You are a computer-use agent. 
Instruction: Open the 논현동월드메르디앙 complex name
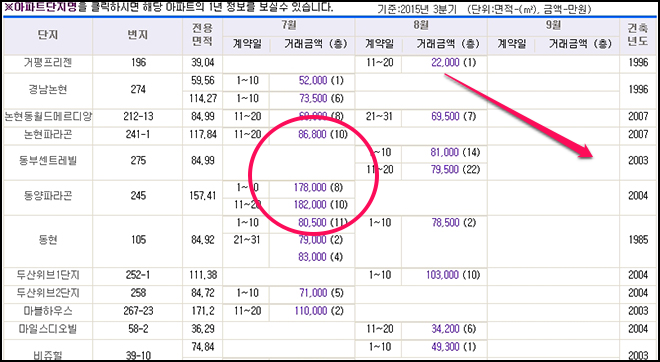click(x=48, y=117)
